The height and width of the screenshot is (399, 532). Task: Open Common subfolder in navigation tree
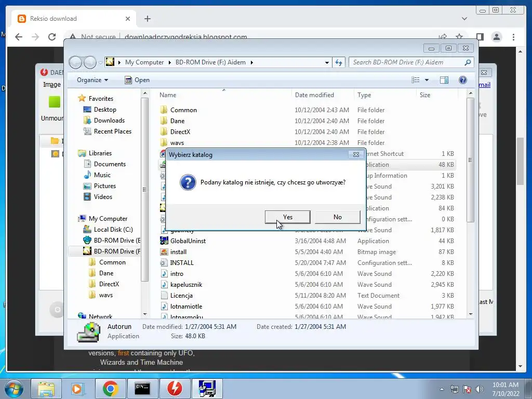point(112,262)
